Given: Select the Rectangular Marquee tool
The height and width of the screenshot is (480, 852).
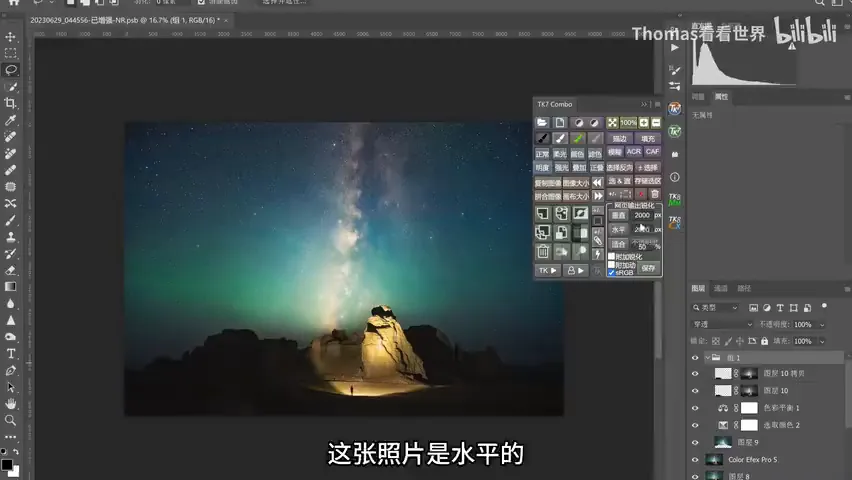Looking at the screenshot, I should point(10,53).
